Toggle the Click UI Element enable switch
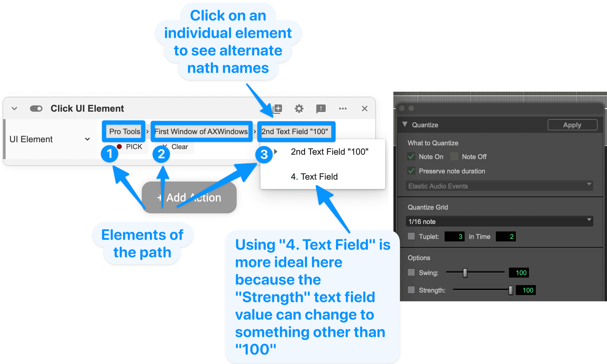This screenshot has height=364, width=607. [36, 109]
